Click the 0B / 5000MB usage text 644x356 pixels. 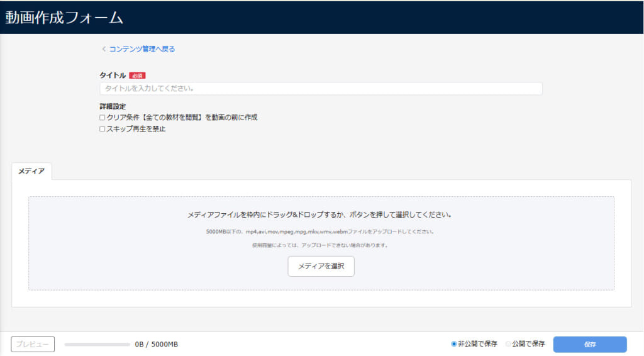(156, 345)
